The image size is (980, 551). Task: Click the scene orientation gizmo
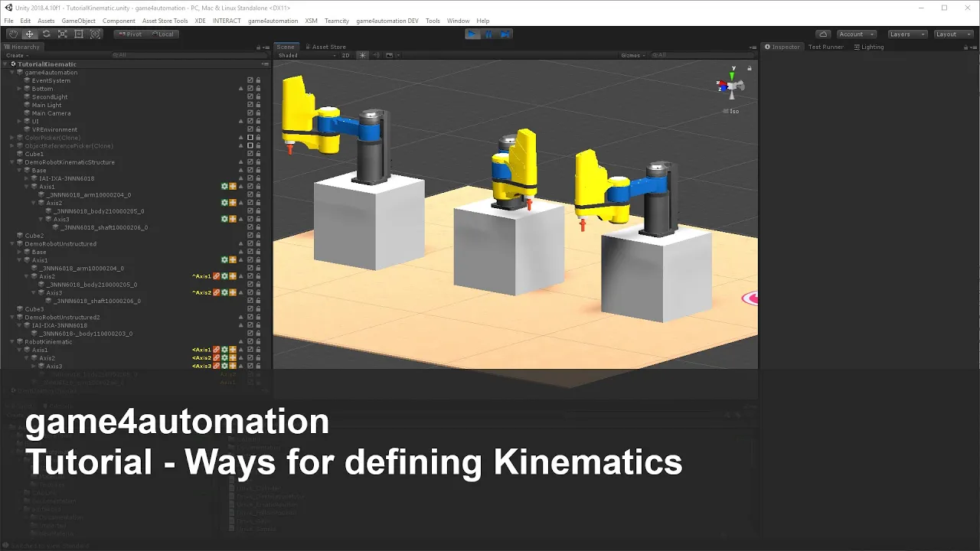pos(731,86)
